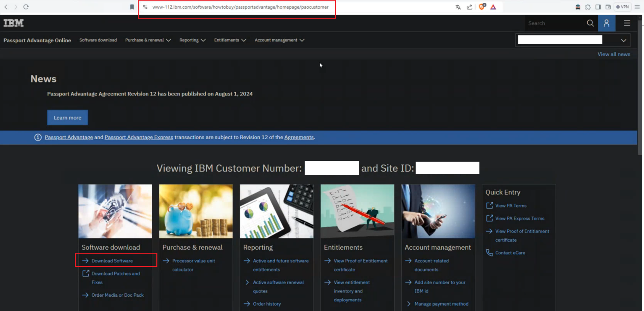Click the Software download card image

click(x=115, y=211)
